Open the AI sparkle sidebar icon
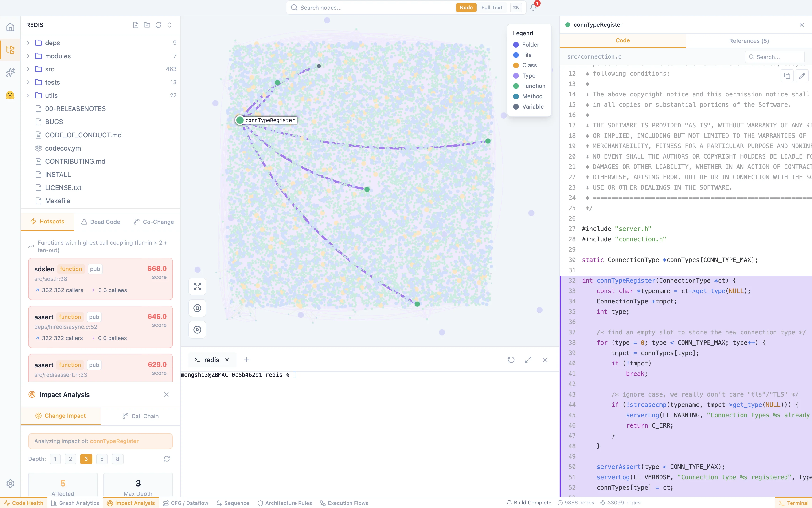The width and height of the screenshot is (812, 508). pyautogui.click(x=10, y=72)
